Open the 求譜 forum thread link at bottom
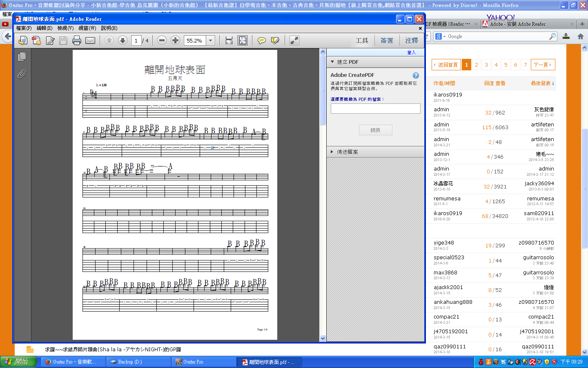The height and width of the screenshot is (368, 588). [113, 350]
